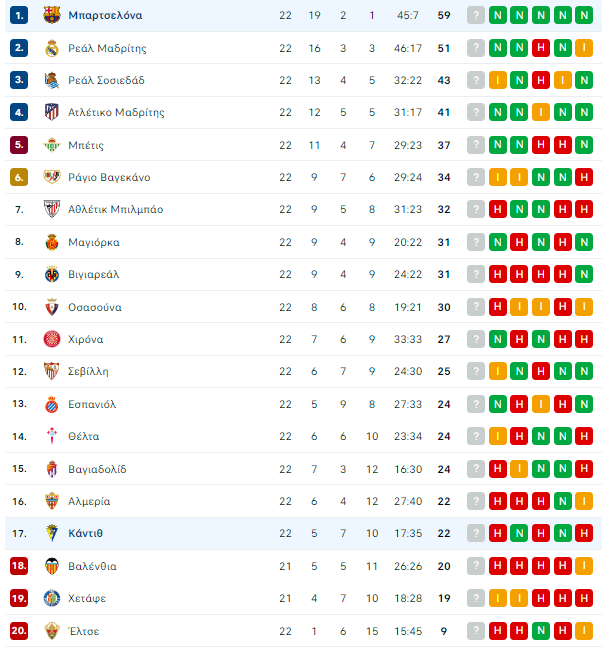Screen dimensions: 605x648
Task: Select the Κάντιθ team name
Action: coord(85,533)
